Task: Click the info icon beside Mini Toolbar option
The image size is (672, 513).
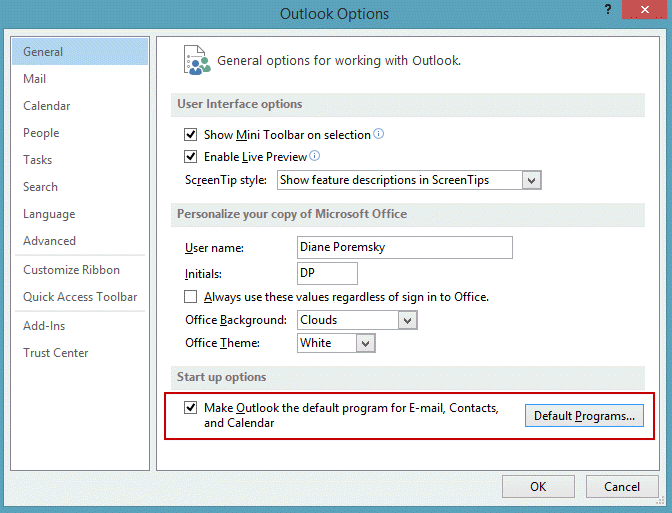Action: click(379, 134)
